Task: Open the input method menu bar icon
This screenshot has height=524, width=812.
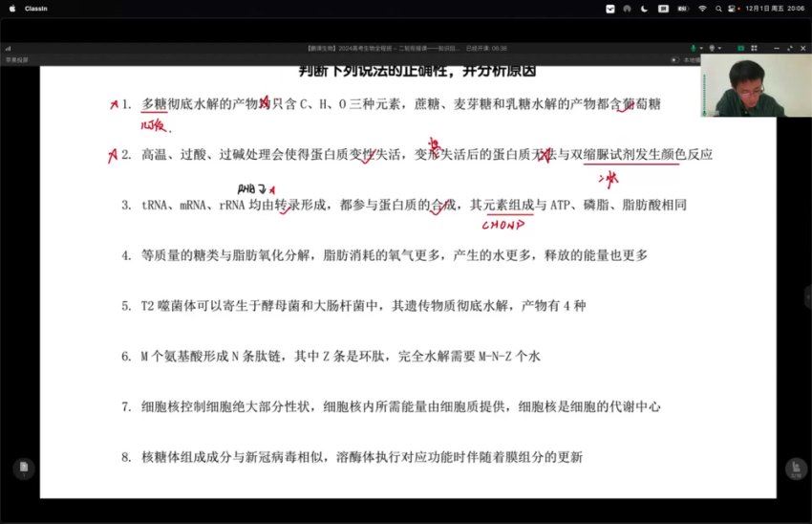Action: (663, 9)
